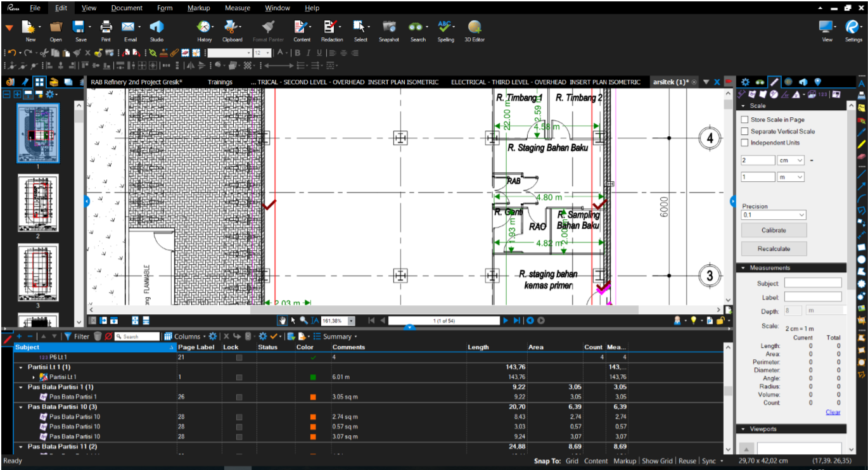Image resolution: width=868 pixels, height=470 pixels.
Task: Activate the Snapshot tool
Action: coord(389,27)
